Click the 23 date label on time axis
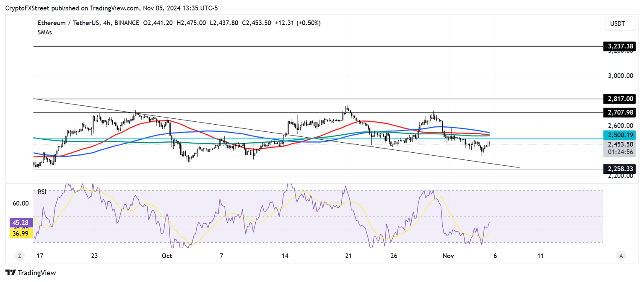 [94, 256]
